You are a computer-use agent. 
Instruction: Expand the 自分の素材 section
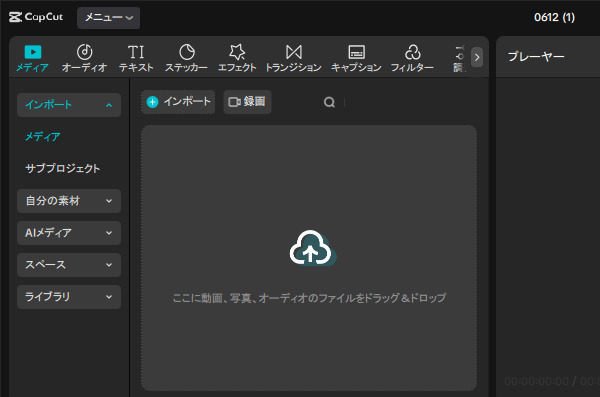pos(69,201)
